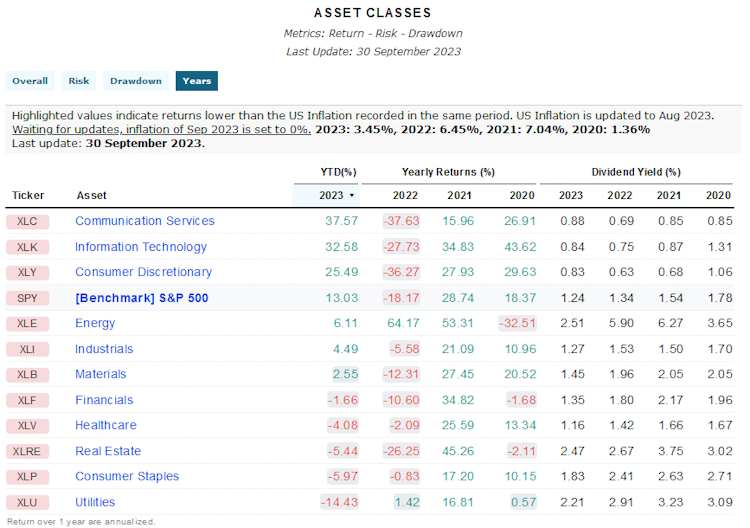Open the Consumer Discretionary link
This screenshot has width=750, height=528.
click(143, 272)
